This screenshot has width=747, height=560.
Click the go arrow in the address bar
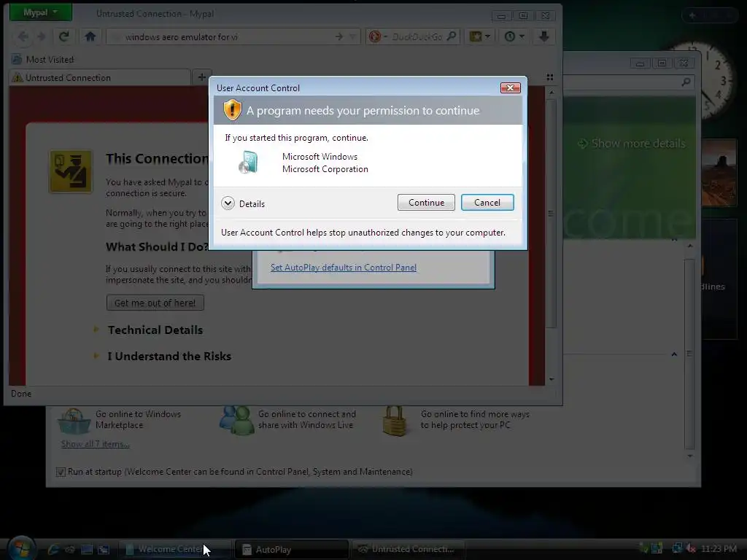click(338, 36)
